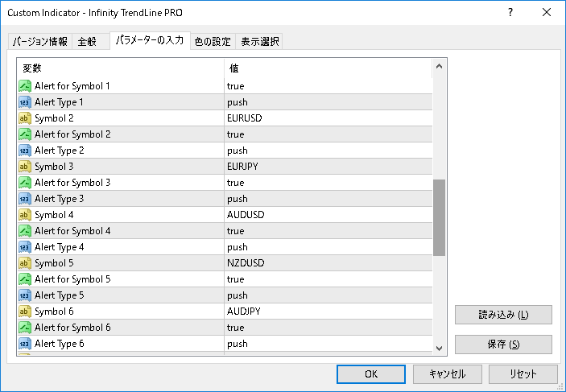Click the icon beside Alert for Symbol 2
The width and height of the screenshot is (566, 392).
[25, 134]
